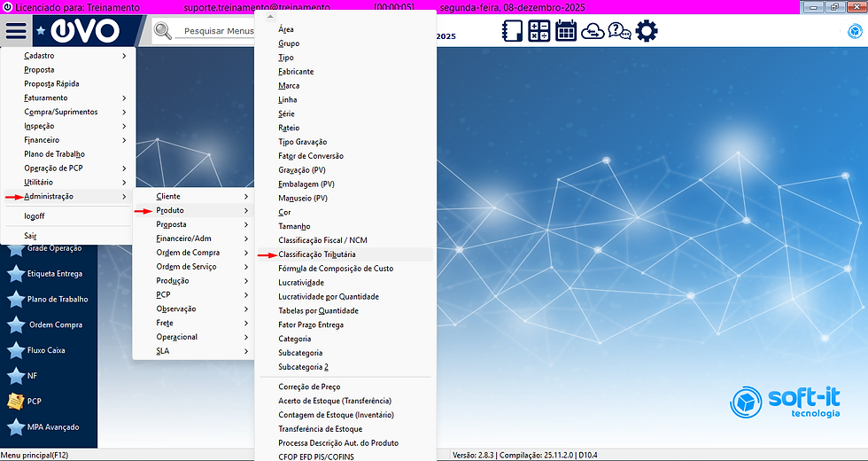The width and height of the screenshot is (868, 461).
Task: Open SLA submenu item
Action: click(194, 351)
